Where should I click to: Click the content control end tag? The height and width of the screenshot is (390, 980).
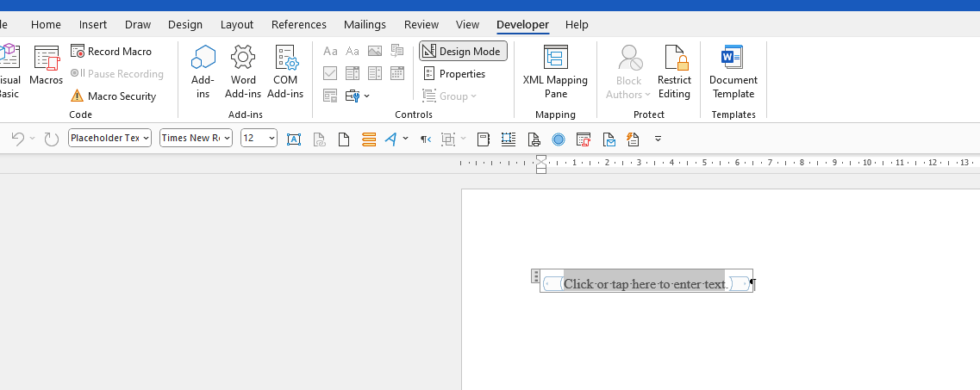(739, 284)
